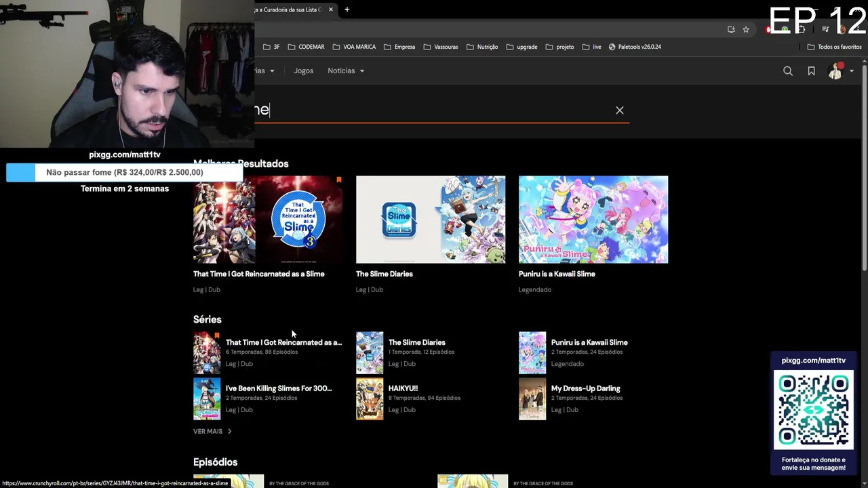Open That Time I Got Reincarnated series row poster
The height and width of the screenshot is (488, 868).
[x=207, y=352]
